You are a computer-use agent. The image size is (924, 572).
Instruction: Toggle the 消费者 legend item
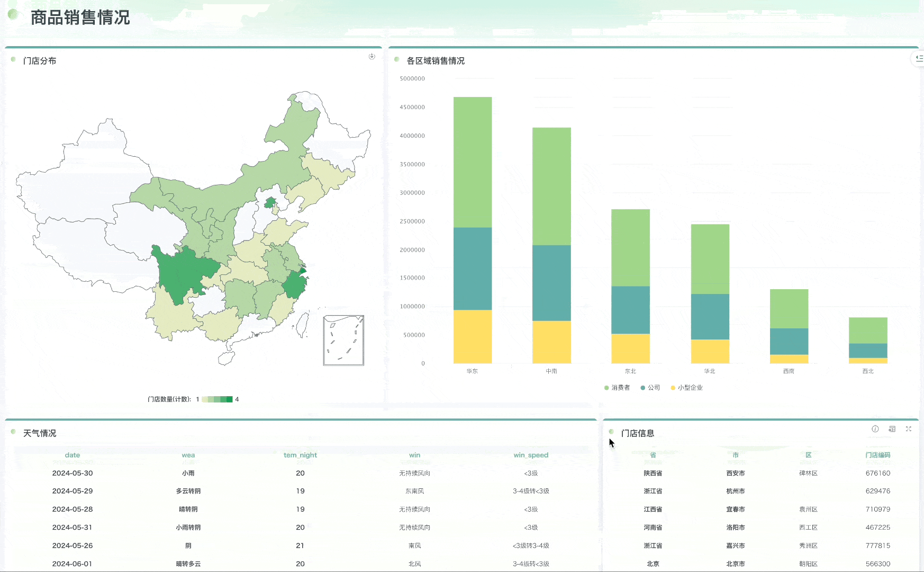tap(617, 388)
